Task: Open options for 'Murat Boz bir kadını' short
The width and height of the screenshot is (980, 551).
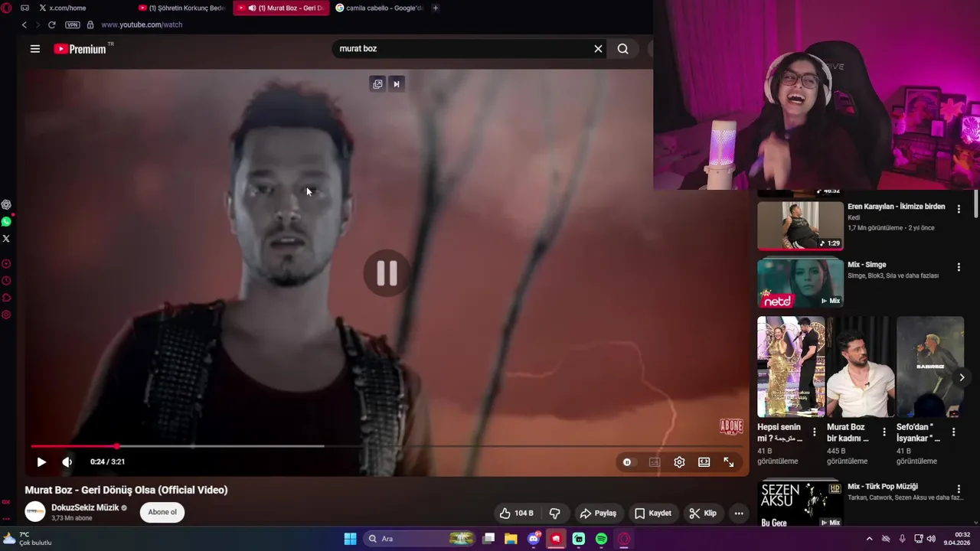Action: coord(884,432)
